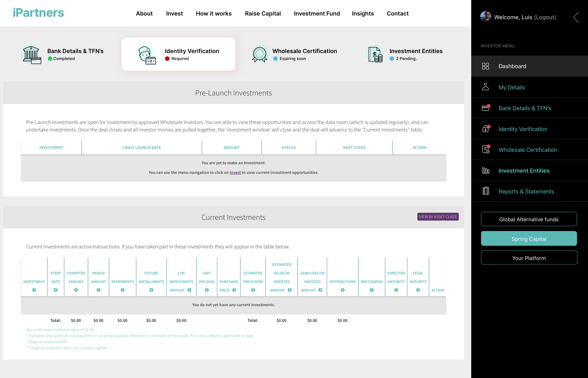Select the Spring Capital platform button
Image resolution: width=588 pixels, height=378 pixels.
pos(529,239)
